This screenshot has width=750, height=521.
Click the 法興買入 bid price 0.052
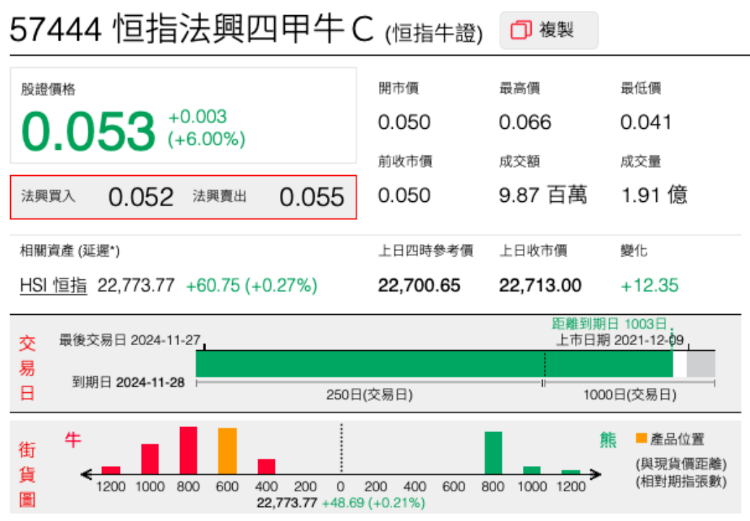pos(141,197)
